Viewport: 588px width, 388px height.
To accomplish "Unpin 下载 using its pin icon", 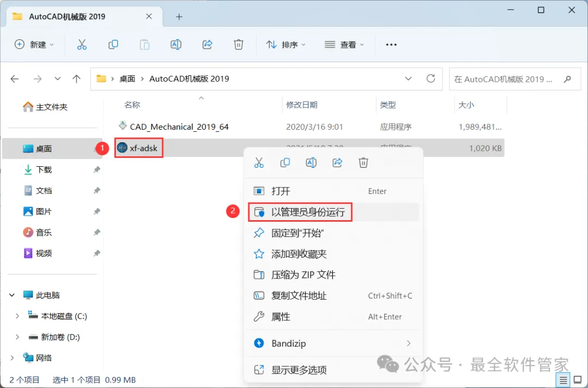I will pos(97,169).
